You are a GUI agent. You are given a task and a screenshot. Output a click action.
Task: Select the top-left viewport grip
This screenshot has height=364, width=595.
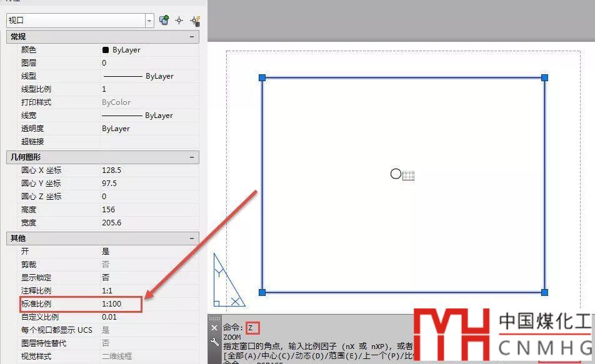(262, 77)
